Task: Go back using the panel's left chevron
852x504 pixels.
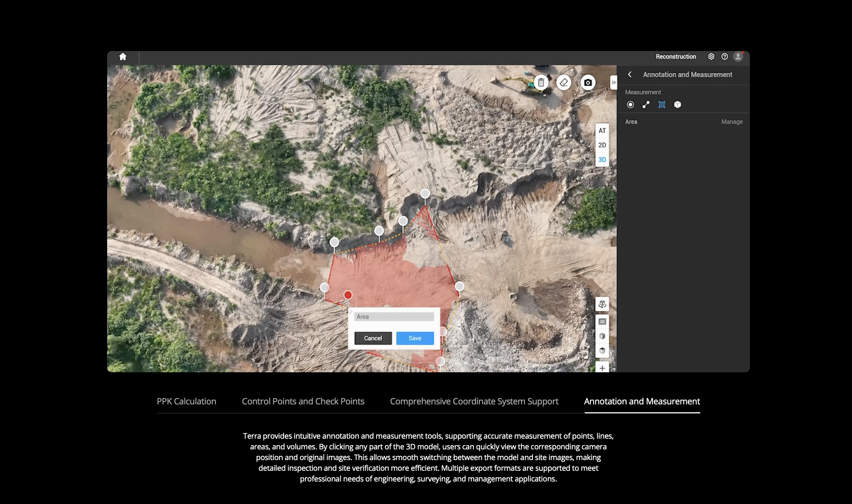Action: [630, 75]
